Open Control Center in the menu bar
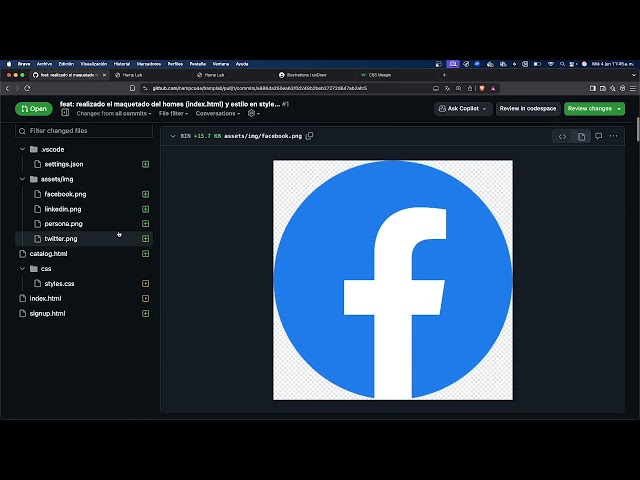The image size is (640, 480). tap(573, 64)
